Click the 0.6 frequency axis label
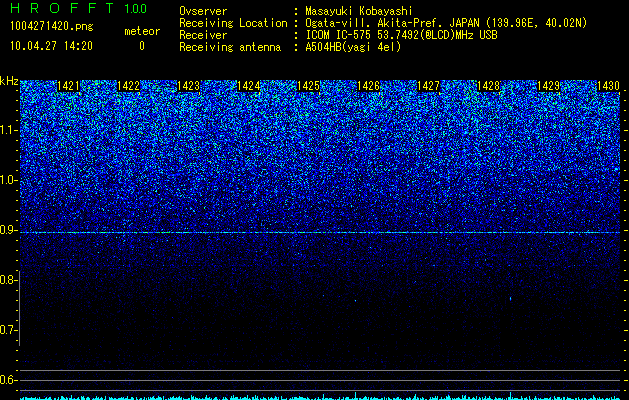 tap(8, 380)
